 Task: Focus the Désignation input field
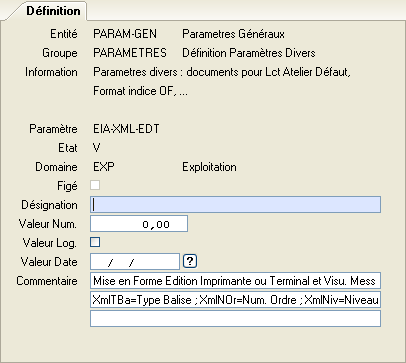coord(235,204)
